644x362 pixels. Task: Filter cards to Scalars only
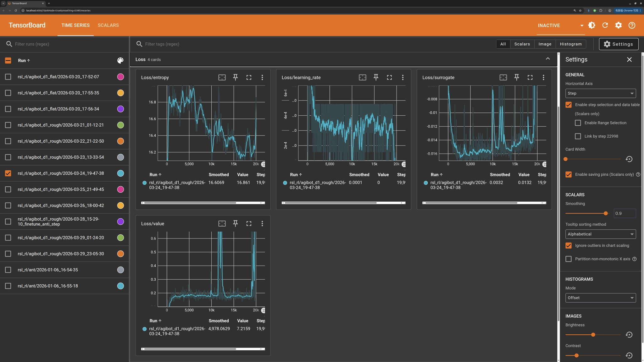click(x=522, y=44)
